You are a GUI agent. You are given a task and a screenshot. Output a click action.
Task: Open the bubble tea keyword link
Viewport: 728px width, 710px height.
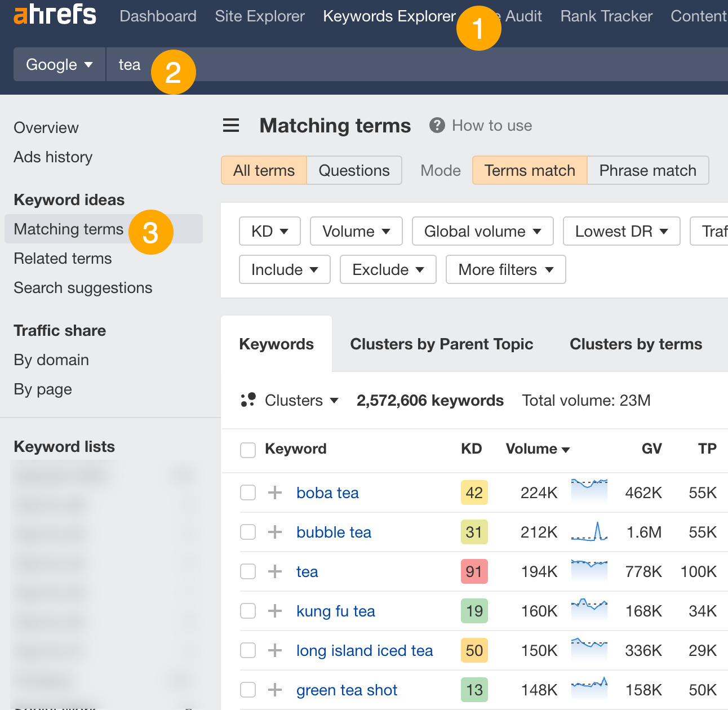point(334,532)
